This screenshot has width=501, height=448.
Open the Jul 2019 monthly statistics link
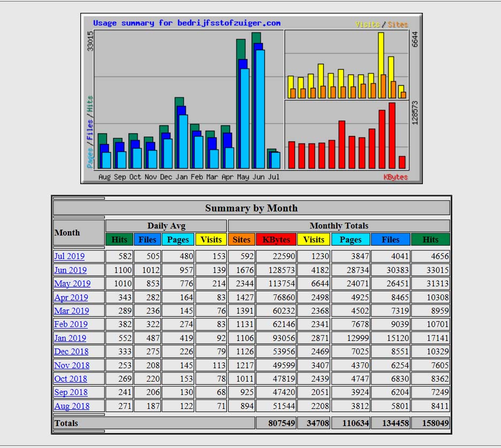(70, 256)
